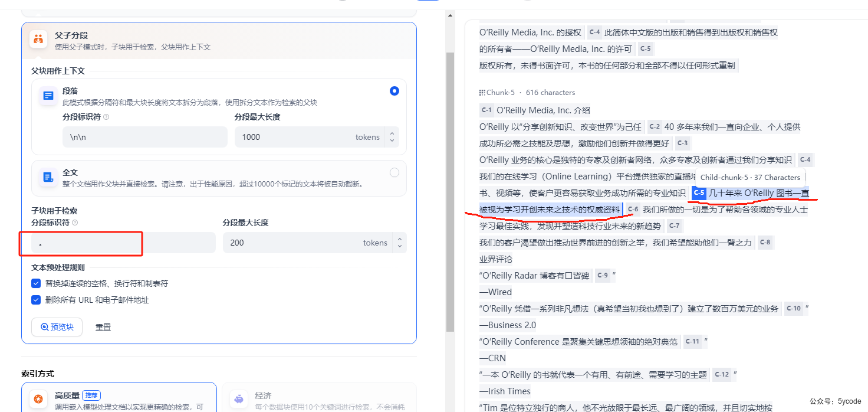Click C-12 tag after 需要学习的主题

721,375
